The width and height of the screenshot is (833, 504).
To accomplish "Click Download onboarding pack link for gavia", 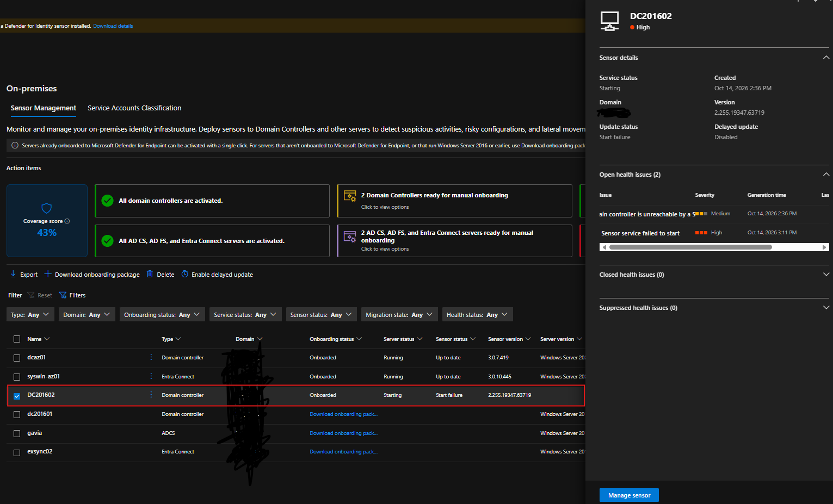I will point(343,433).
